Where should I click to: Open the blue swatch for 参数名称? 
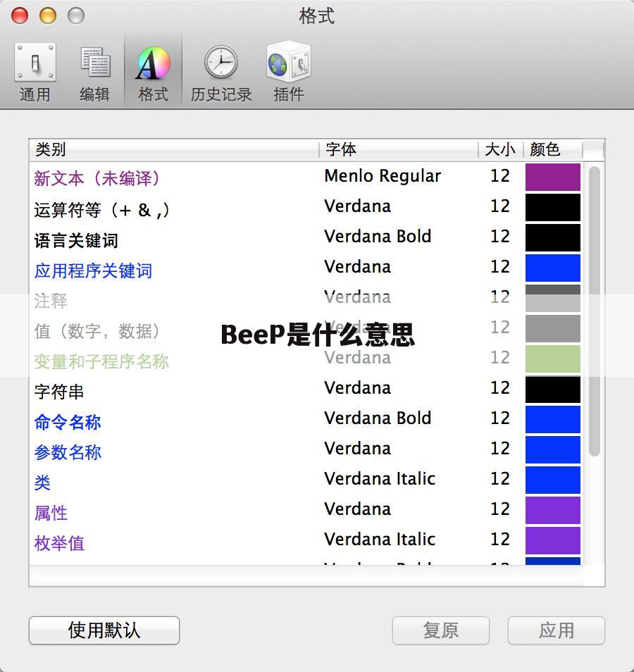552,450
